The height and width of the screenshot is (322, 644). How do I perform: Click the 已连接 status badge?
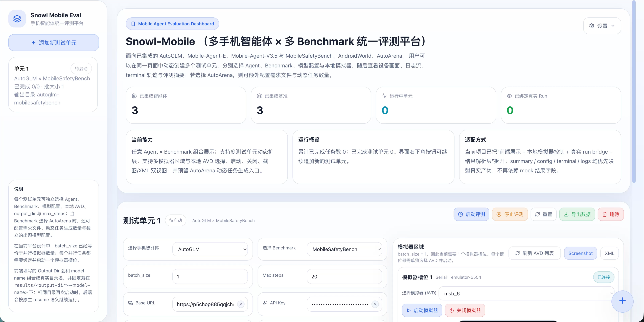point(604,277)
